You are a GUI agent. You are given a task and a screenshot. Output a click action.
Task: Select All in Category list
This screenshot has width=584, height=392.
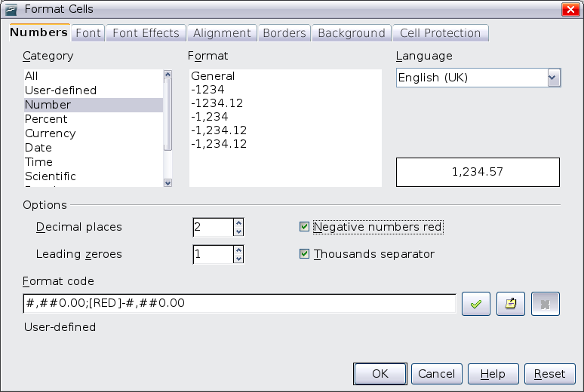[x=93, y=76]
